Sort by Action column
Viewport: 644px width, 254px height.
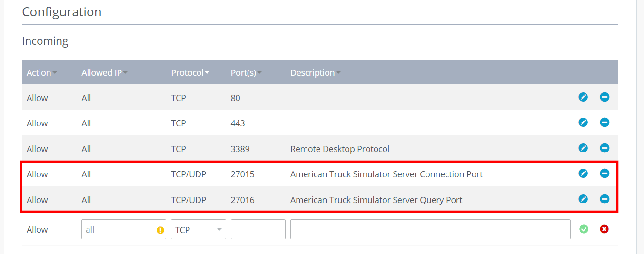(41, 73)
